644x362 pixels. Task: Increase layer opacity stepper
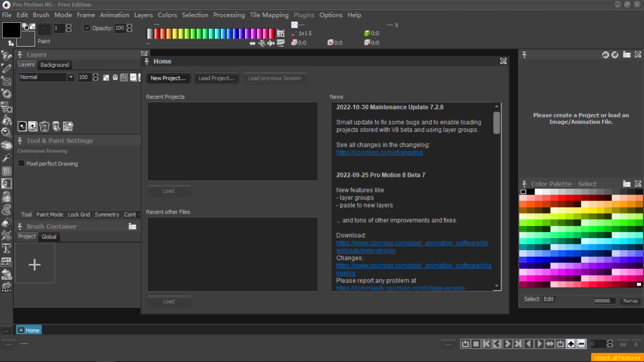96,75
